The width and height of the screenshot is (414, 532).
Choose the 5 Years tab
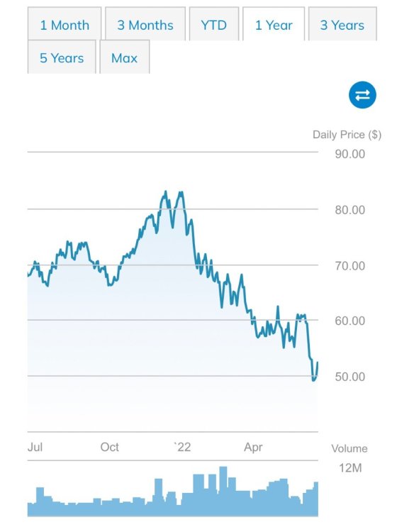62,57
